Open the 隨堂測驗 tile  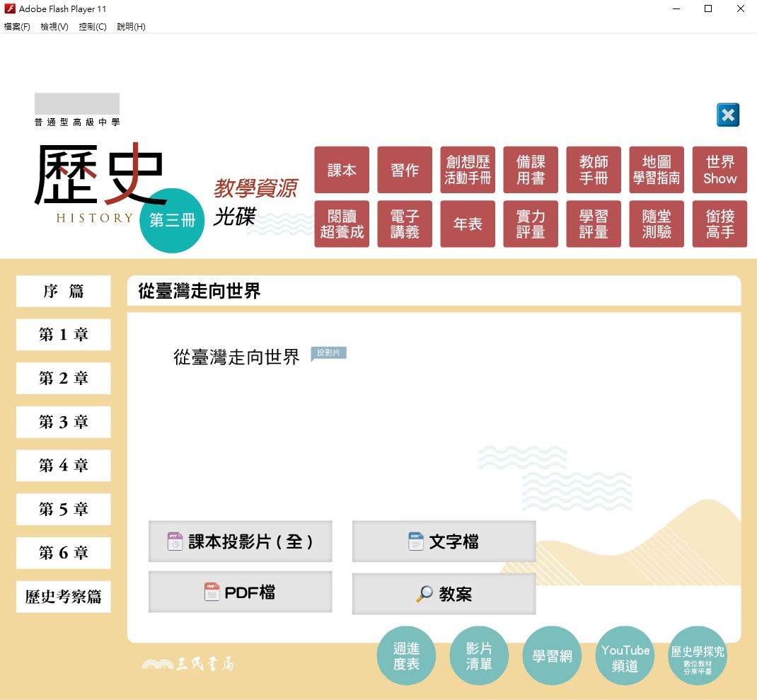click(657, 224)
